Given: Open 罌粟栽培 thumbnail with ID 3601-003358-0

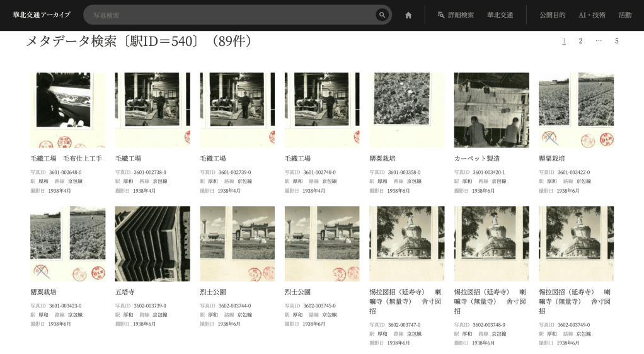Looking at the screenshot, I should click(x=406, y=110).
